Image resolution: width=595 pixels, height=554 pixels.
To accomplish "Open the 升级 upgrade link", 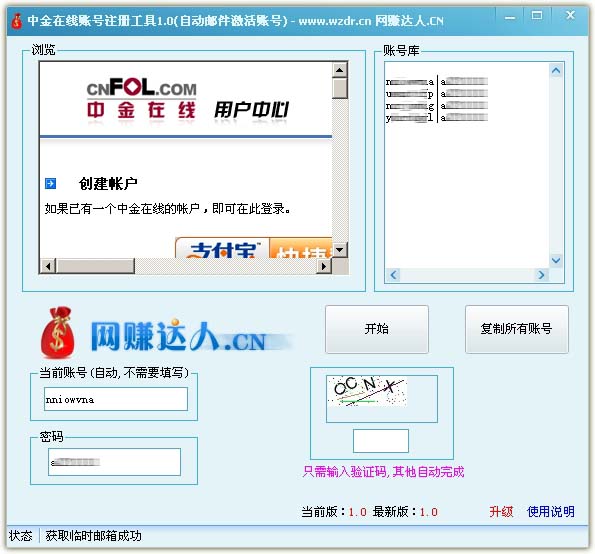I will pos(501,512).
